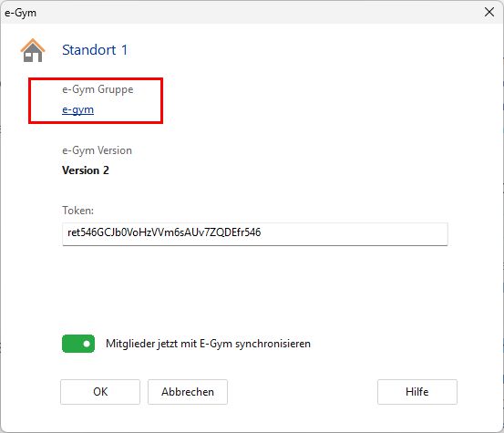Place cursor after token text ending 'fr546'

tap(262, 232)
